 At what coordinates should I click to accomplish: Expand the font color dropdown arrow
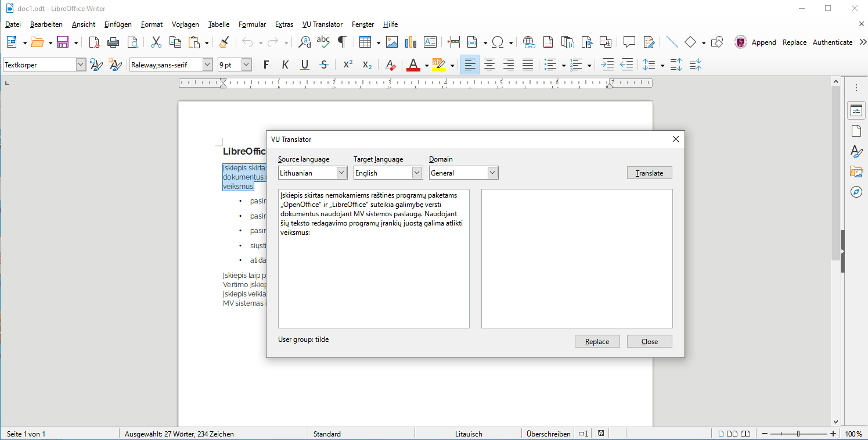point(427,65)
